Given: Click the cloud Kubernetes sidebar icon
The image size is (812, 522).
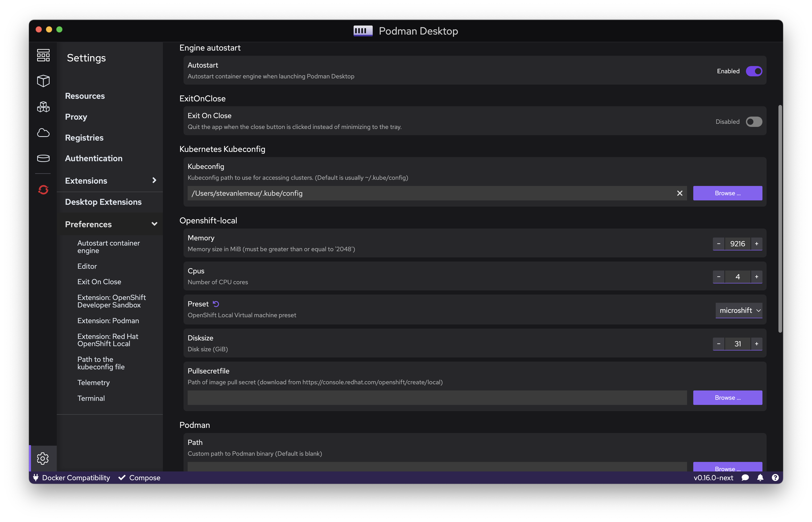Looking at the screenshot, I should tap(43, 133).
